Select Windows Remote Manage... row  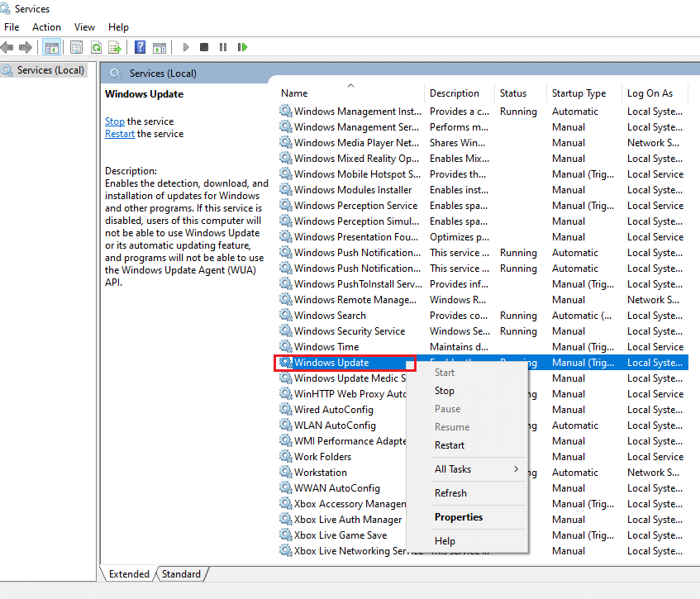[x=481, y=299]
